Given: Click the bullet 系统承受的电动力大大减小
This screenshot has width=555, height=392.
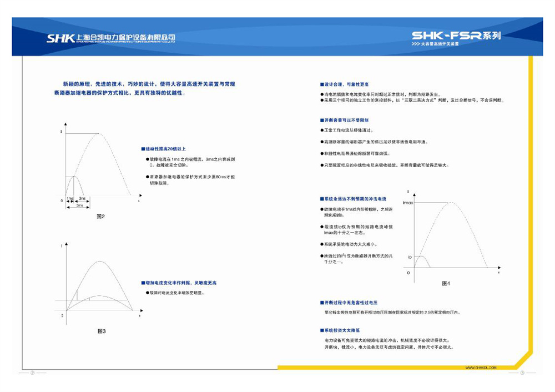Looking at the screenshot, I should click(x=349, y=244).
